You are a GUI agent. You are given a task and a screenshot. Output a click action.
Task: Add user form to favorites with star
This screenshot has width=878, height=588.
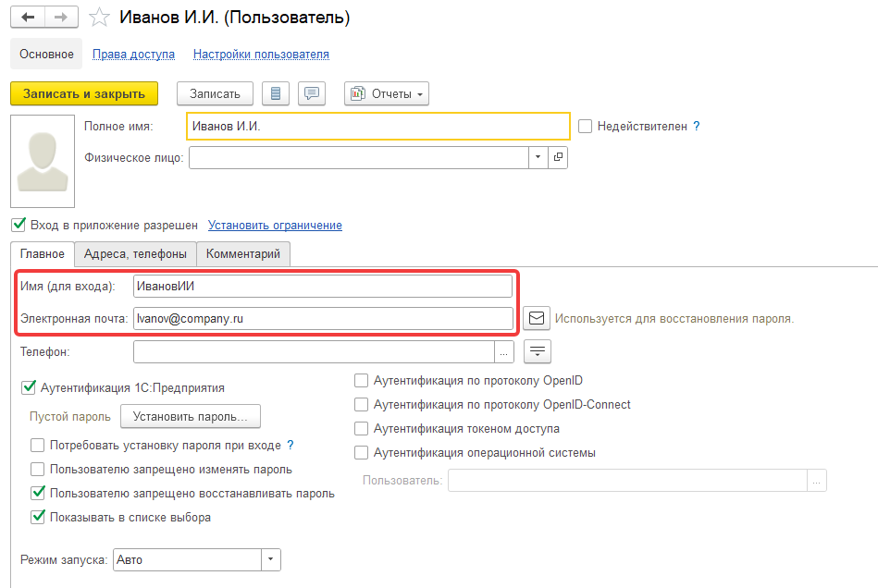tap(99, 18)
